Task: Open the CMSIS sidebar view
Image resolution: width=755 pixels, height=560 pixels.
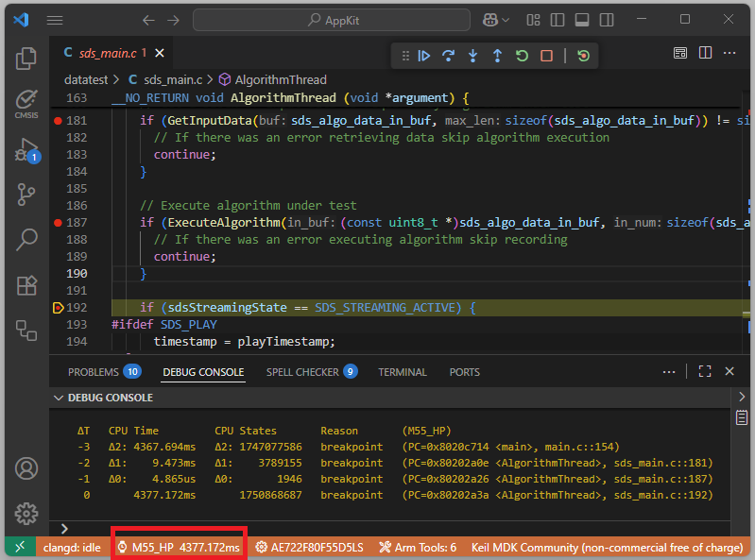Action: (26, 102)
